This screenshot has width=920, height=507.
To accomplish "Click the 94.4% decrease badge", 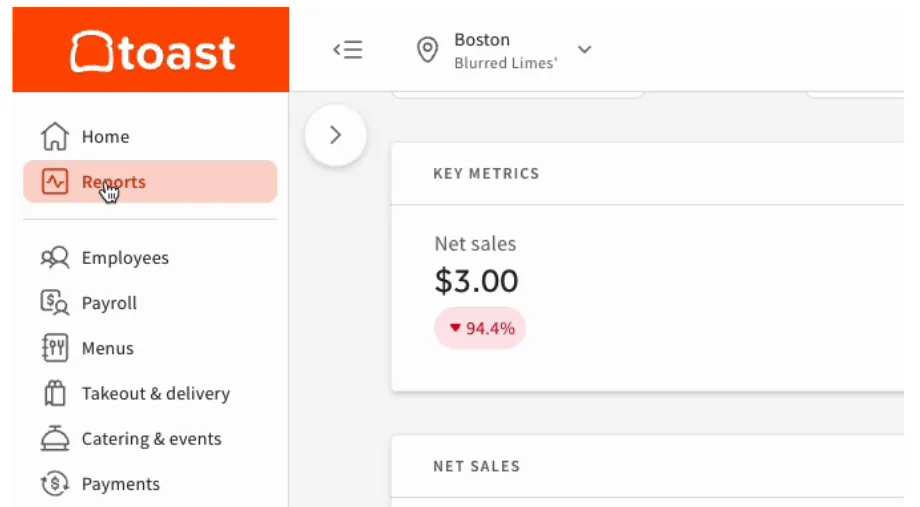I will click(x=480, y=328).
